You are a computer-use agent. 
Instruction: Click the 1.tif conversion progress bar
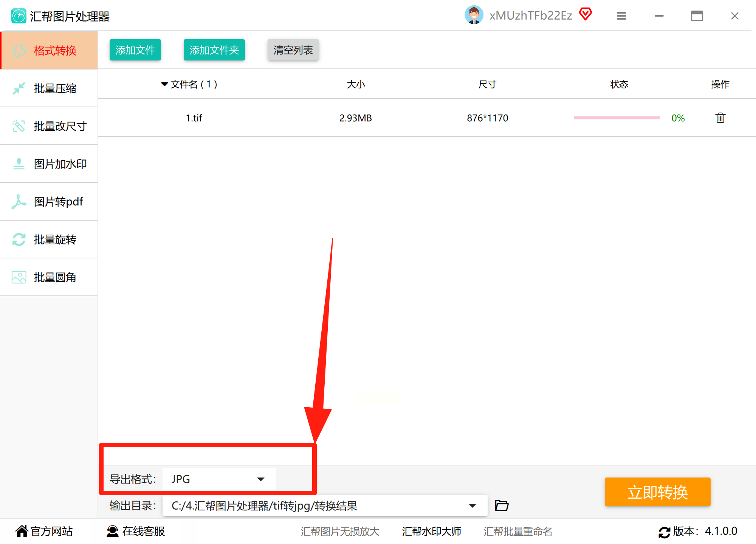(617, 118)
